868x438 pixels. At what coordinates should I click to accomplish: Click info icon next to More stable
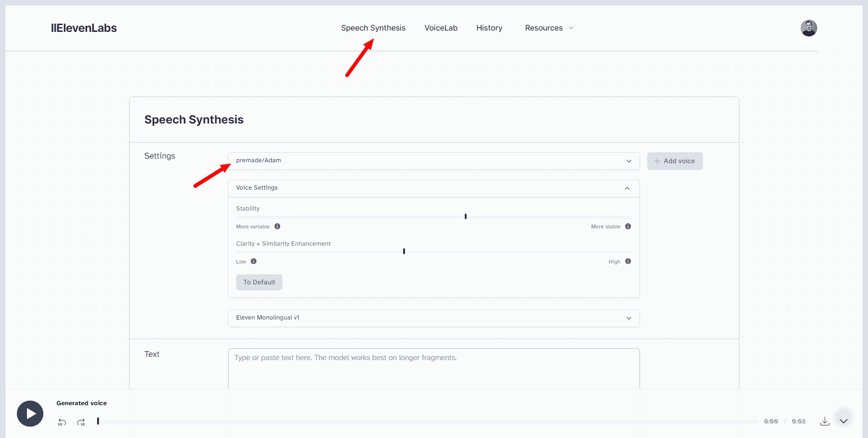click(x=628, y=227)
